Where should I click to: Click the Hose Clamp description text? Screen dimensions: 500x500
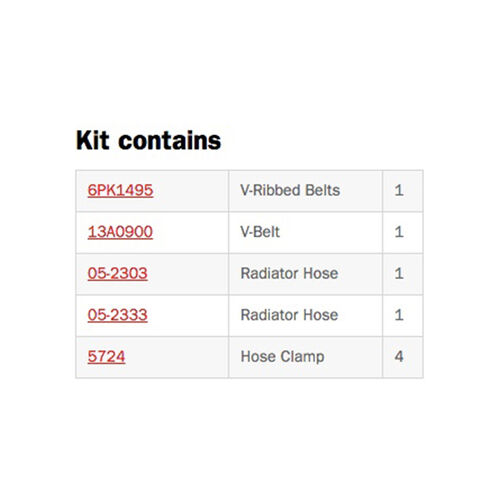pyautogui.click(x=282, y=357)
